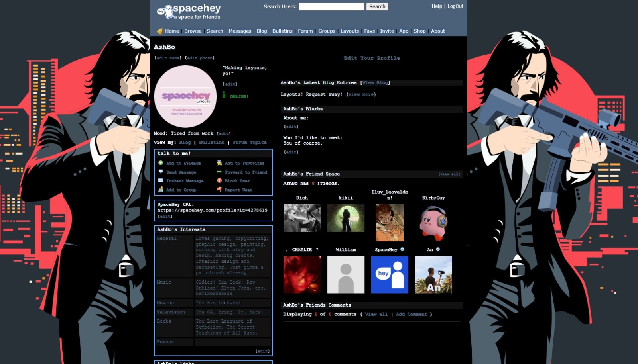Viewport: 638px width, 364px height.
Task: Switch to the Layouts navigation item
Action: (x=350, y=31)
